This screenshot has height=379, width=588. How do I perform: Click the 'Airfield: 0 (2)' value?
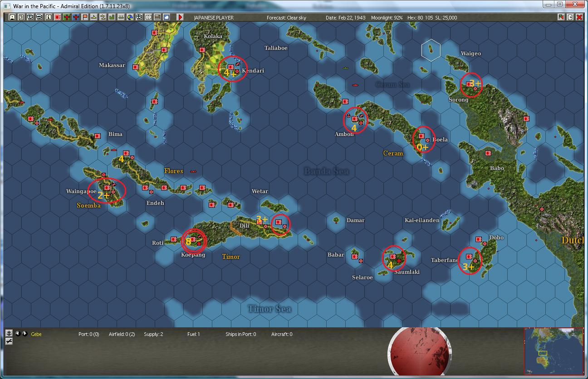(x=122, y=335)
